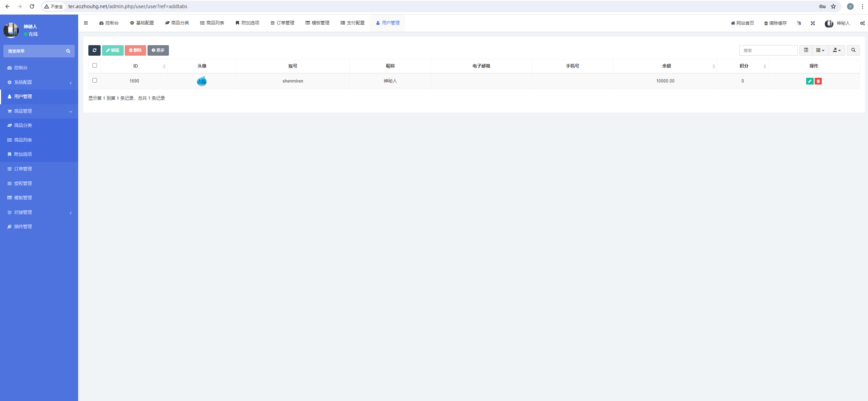The image size is (868, 401).
Task: Click the magnifier advanced search button
Action: [x=853, y=50]
